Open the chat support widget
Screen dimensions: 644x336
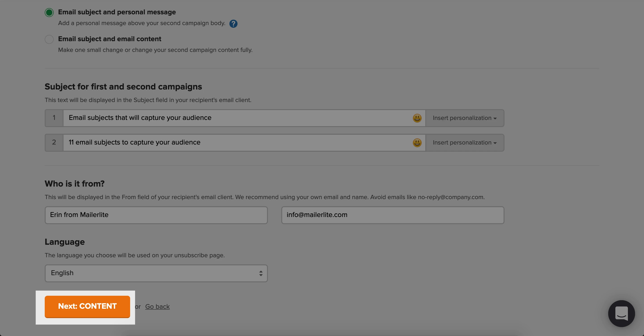621,313
